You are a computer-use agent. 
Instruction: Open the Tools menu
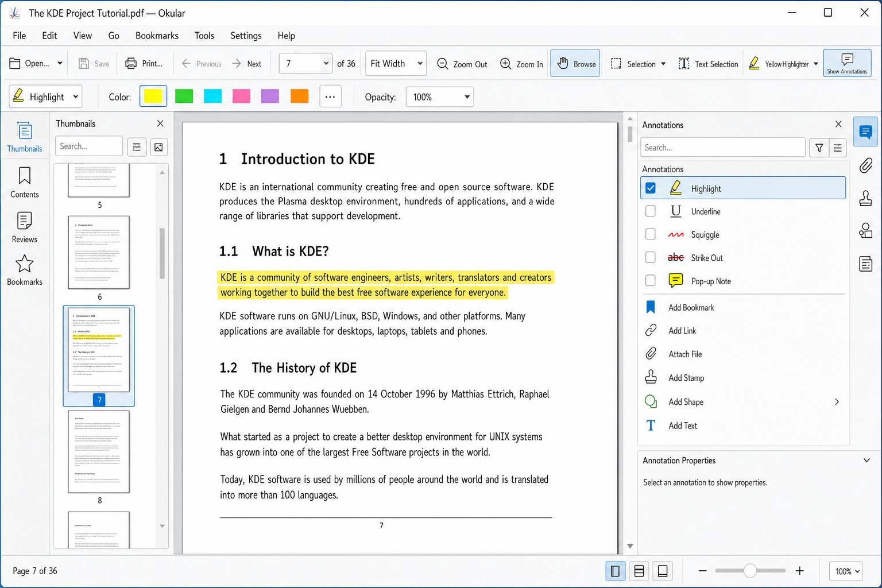pos(204,36)
